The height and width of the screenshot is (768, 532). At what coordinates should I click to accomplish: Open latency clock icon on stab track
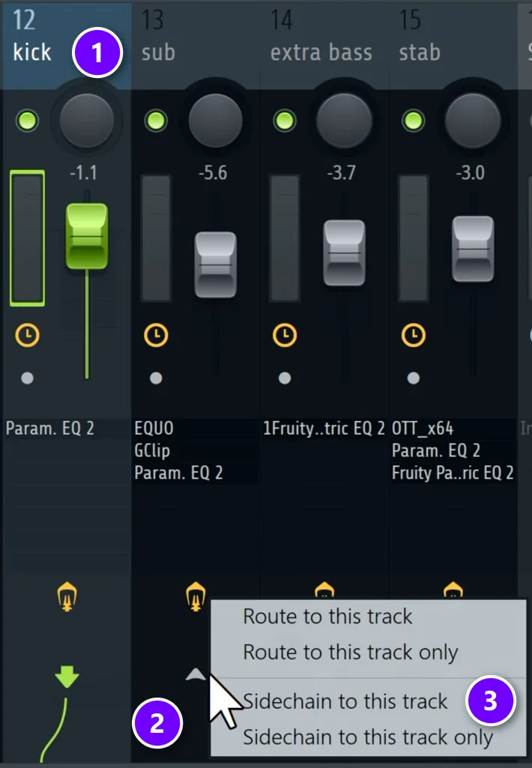[414, 336]
